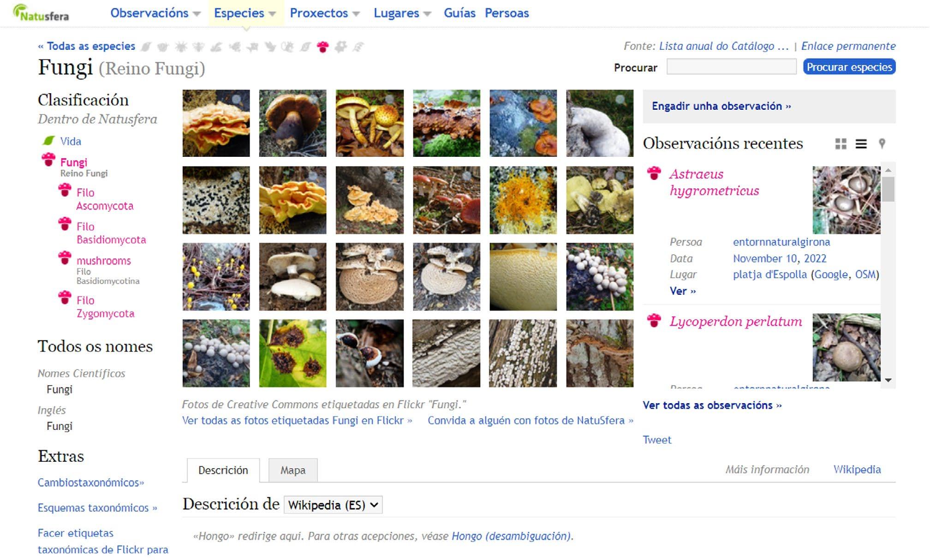Switch to the Mapa tab

293,470
